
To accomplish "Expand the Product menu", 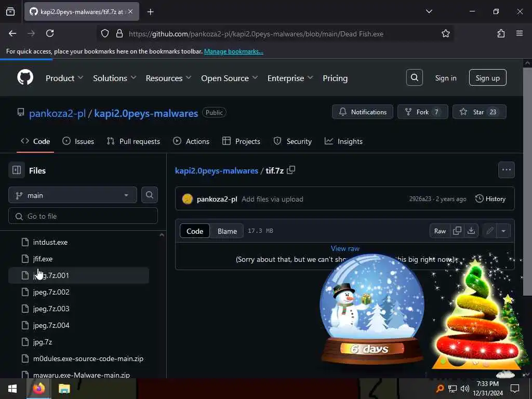I will coord(64,78).
